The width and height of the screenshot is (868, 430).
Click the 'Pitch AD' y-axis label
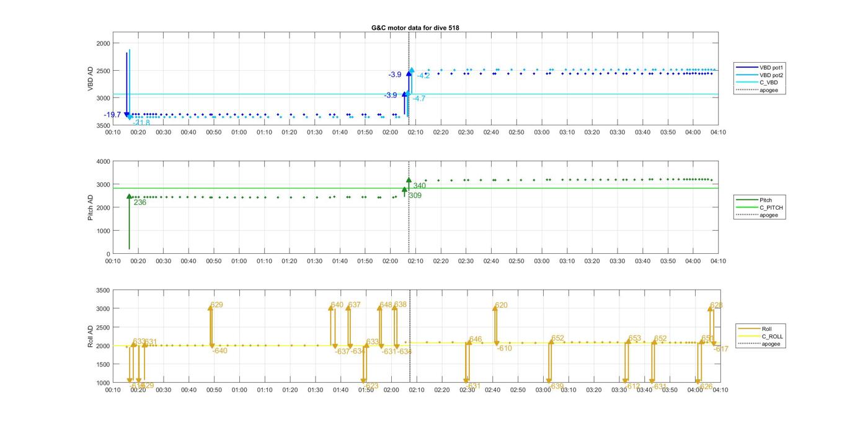91,207
